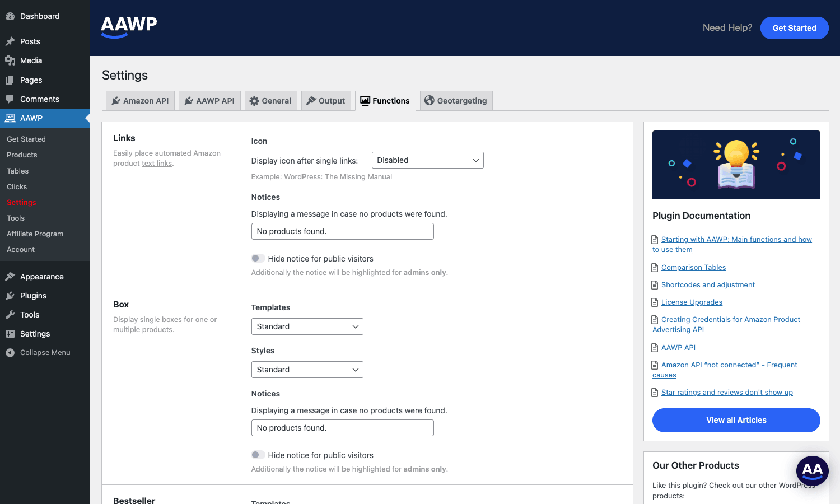Click the Plugin Documentation banner image
The image size is (840, 504).
click(x=736, y=165)
